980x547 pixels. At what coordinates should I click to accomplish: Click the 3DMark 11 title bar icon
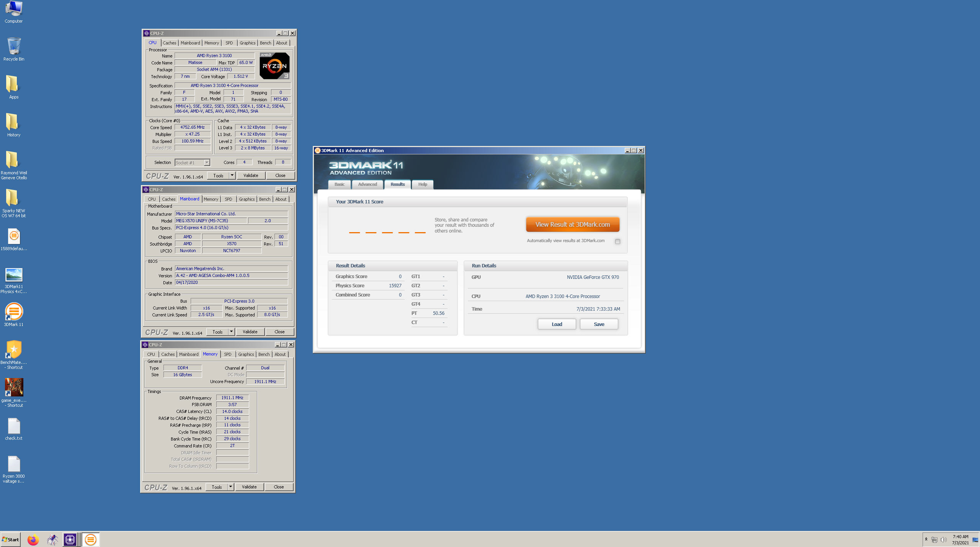click(x=318, y=151)
